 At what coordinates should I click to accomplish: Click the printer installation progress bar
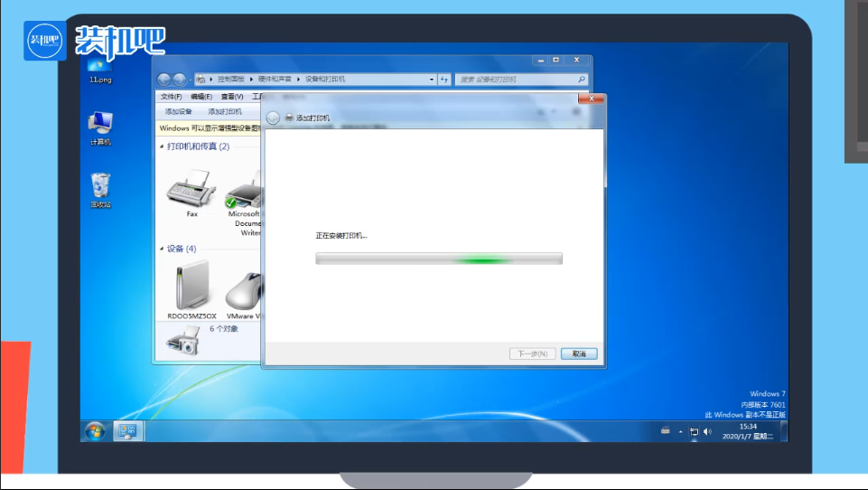point(439,259)
